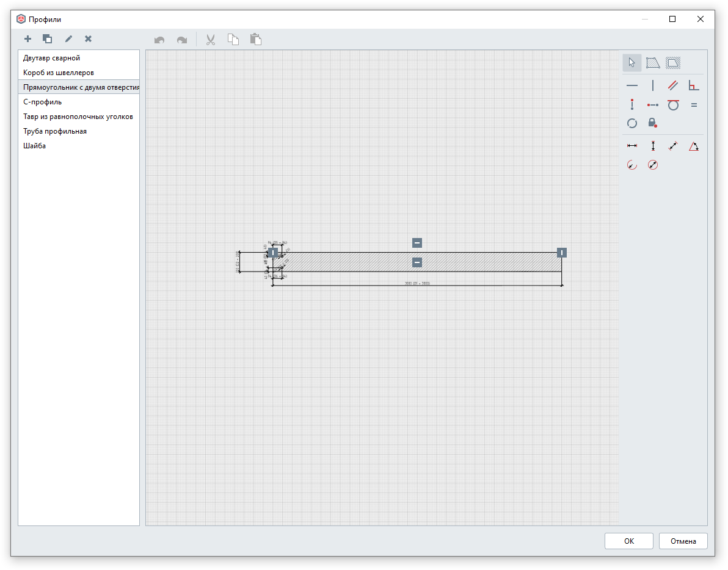Apply the parallel lines constraint

[673, 86]
